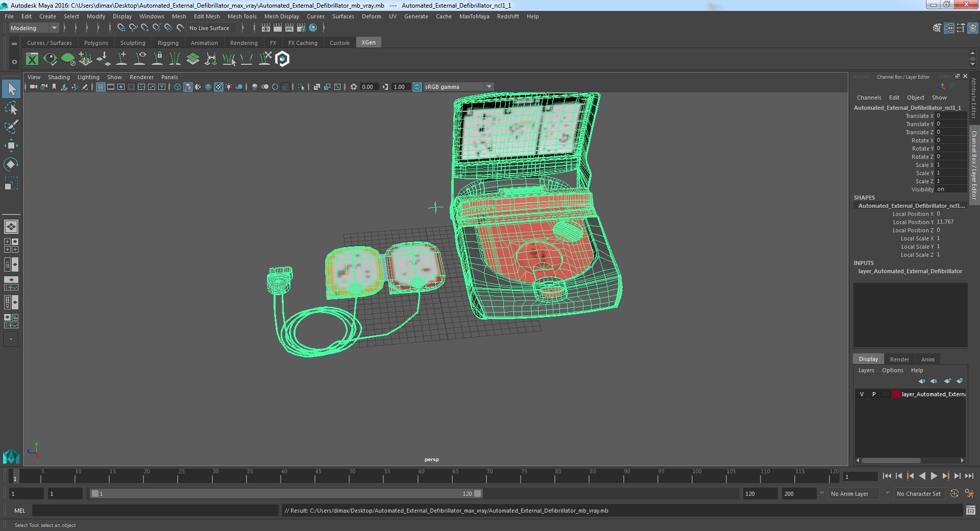This screenshot has width=980, height=531.
Task: Click the white hexagon cube shelf icon
Action: (282, 59)
